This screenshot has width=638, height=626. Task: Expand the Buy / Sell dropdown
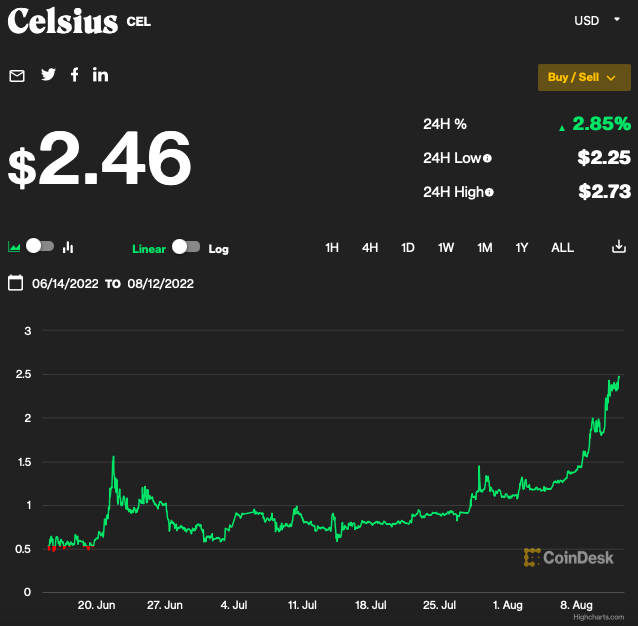tap(584, 77)
